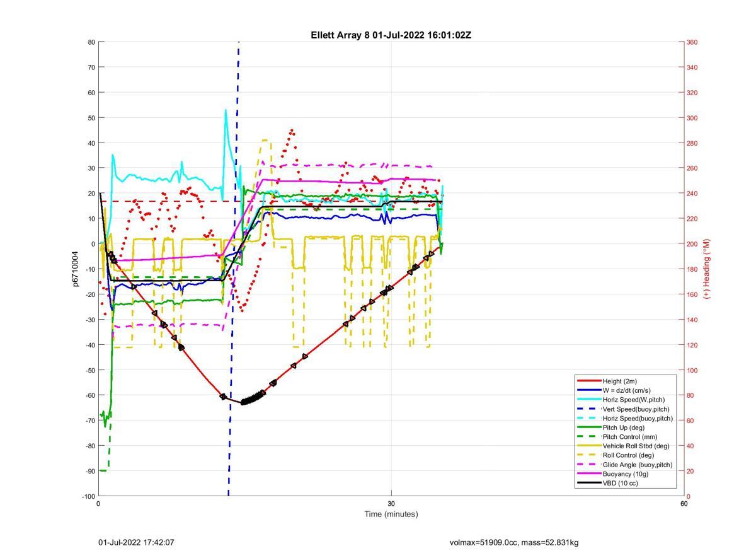Select the '160' heading tick label
Screen dimensions: 756x558
pyautogui.click(x=692, y=294)
